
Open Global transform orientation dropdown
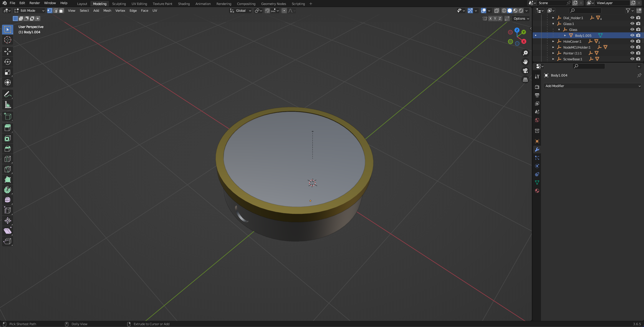(x=241, y=11)
